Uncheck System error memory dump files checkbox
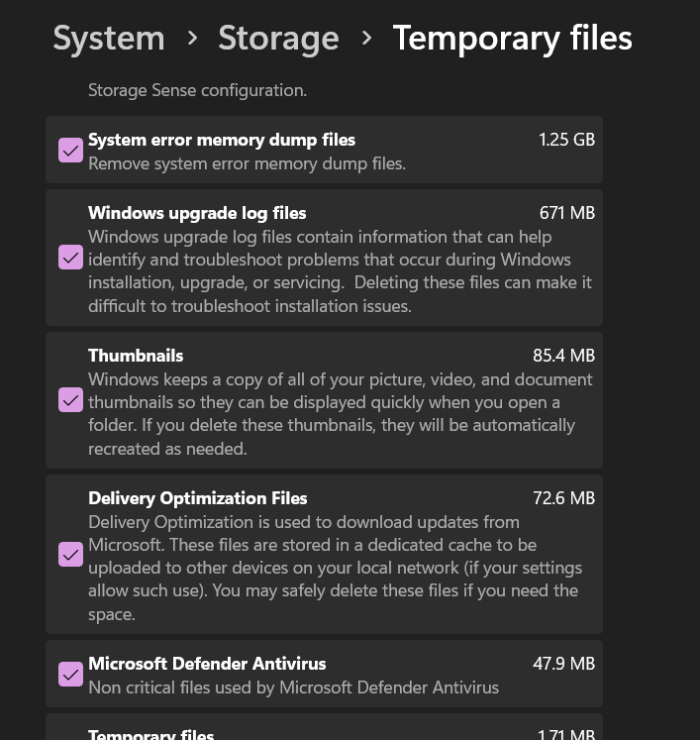The height and width of the screenshot is (740, 700). 70,151
